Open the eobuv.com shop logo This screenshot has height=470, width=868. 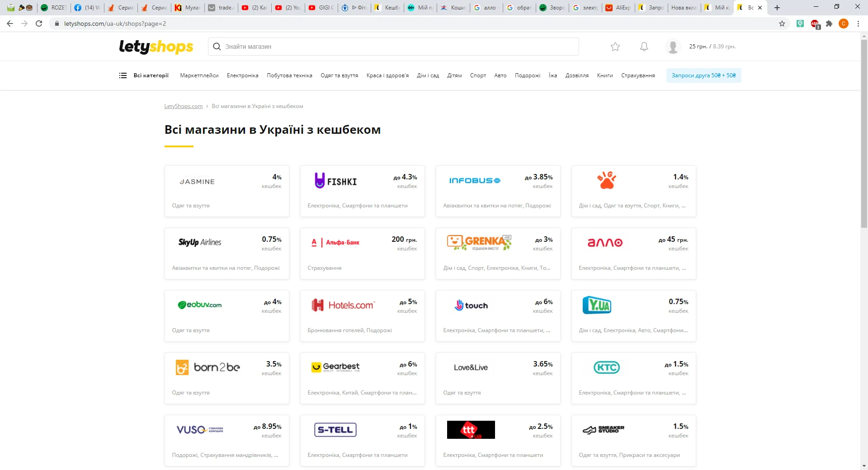point(200,305)
